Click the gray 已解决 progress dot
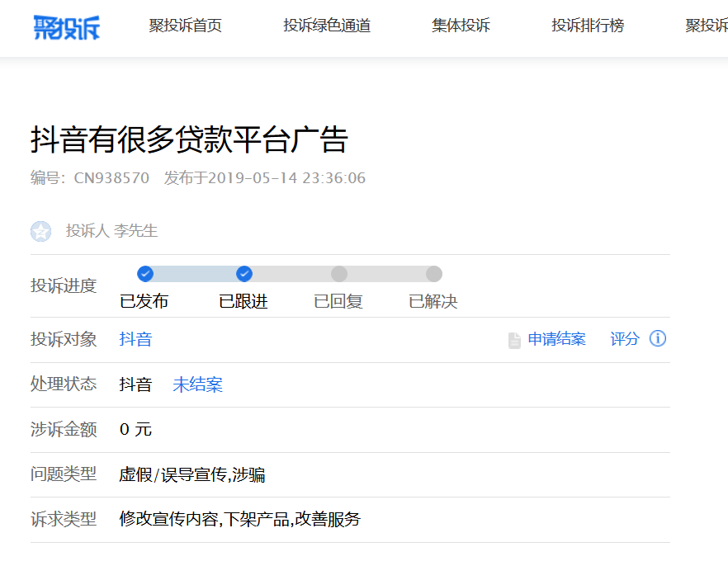 tap(435, 273)
